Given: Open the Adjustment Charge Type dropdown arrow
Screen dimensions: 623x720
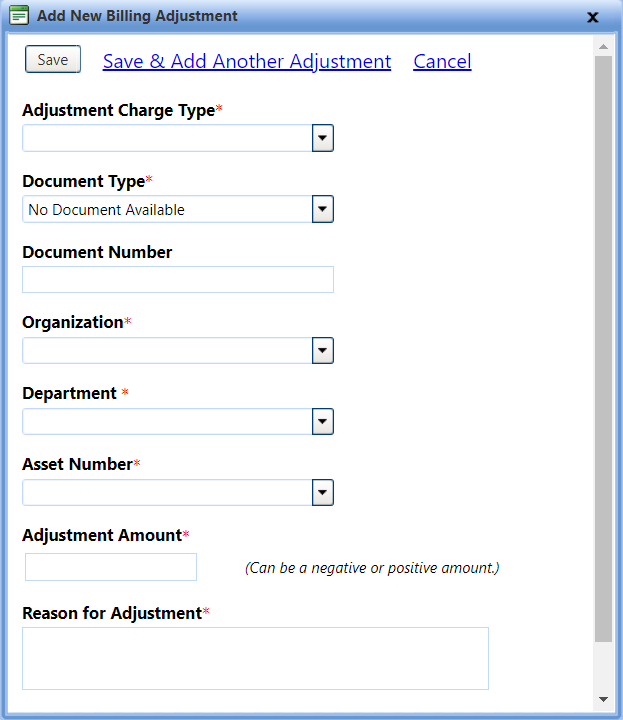Looking at the screenshot, I should 323,138.
